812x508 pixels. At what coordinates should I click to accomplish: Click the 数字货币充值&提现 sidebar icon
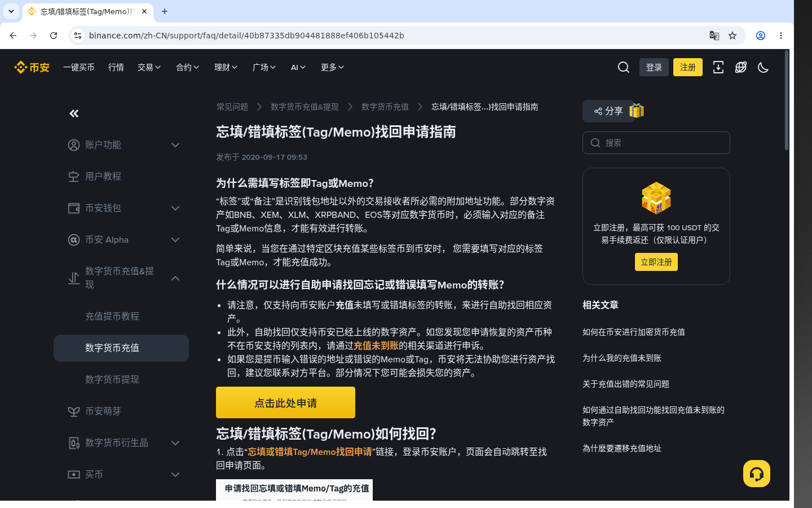coord(74,278)
